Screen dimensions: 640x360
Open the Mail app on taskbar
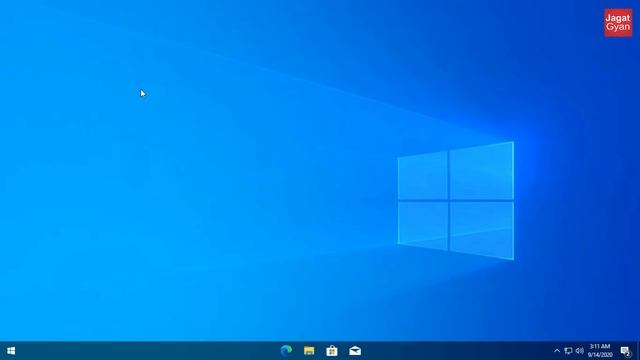355,351
